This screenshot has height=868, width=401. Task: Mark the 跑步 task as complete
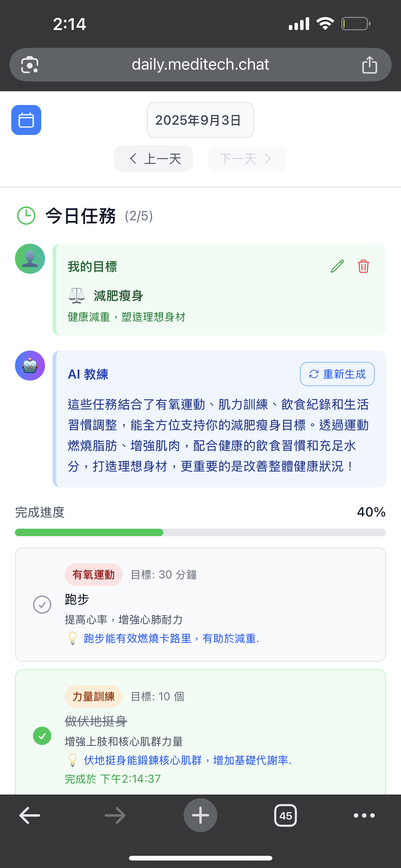tap(42, 605)
